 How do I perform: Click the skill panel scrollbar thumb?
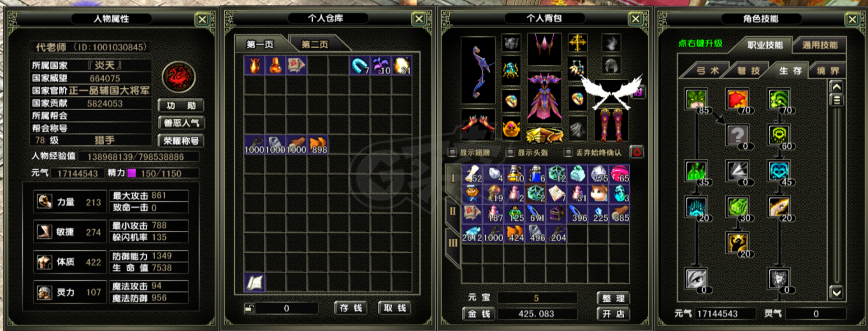pos(837,100)
